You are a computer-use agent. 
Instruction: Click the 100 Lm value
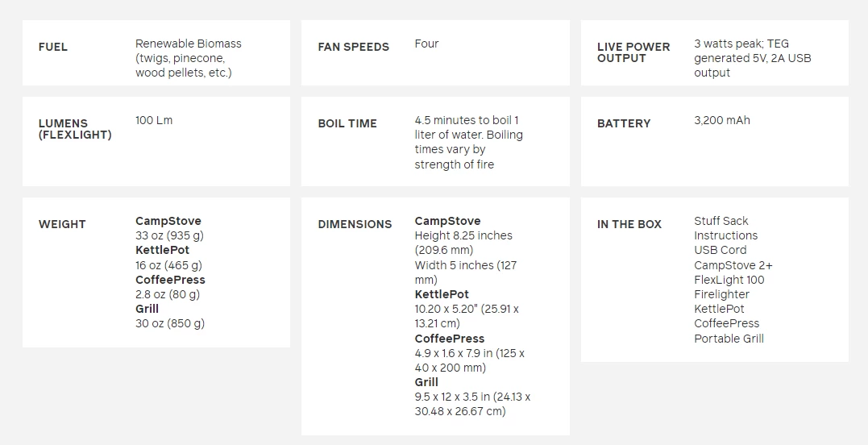click(154, 120)
